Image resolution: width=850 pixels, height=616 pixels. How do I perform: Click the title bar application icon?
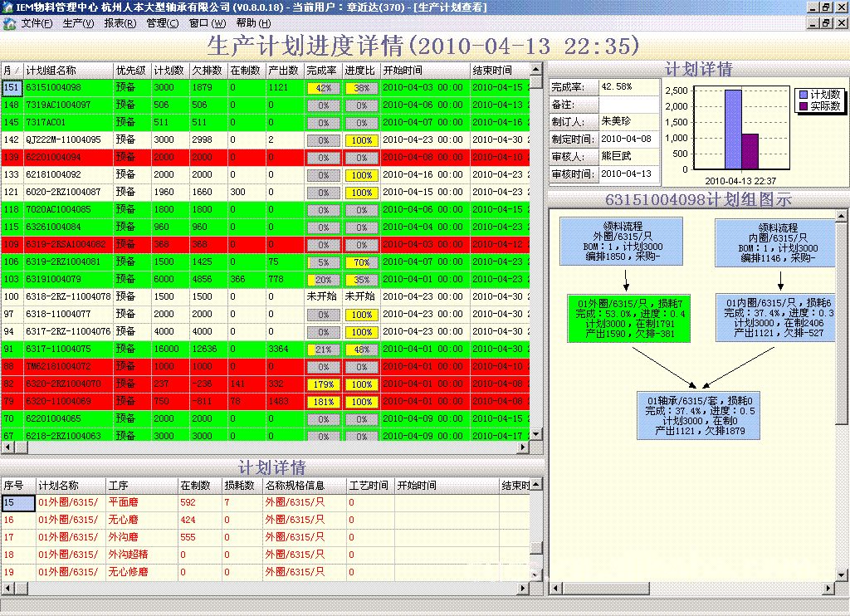[x=7, y=7]
